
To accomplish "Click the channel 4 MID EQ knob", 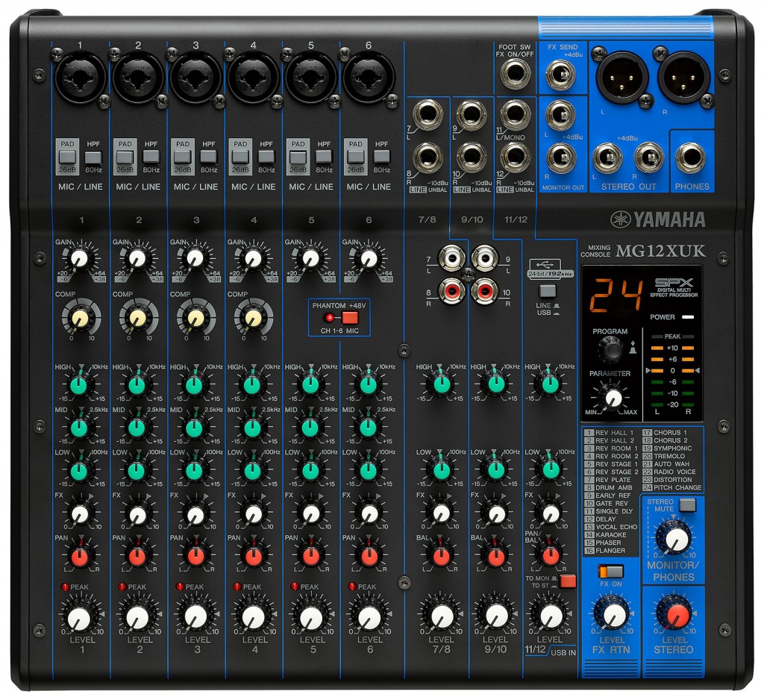I will pyautogui.click(x=252, y=428).
